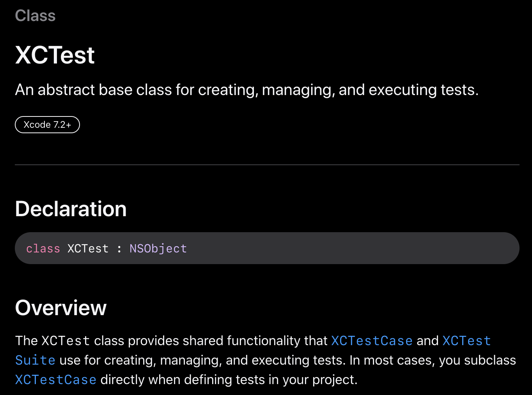The image size is (532, 395).
Task: Follow the XCTest link ending the first overview line
Action: click(466, 341)
